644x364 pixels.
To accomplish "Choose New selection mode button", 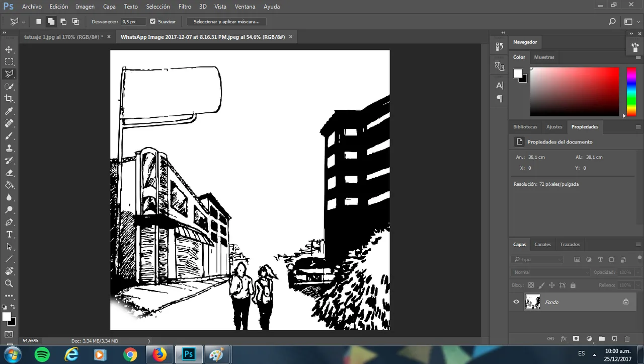I will 39,22.
